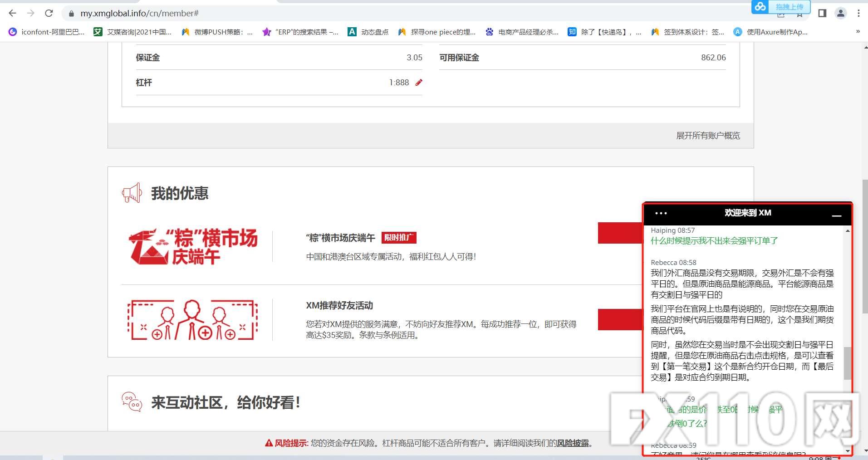Click the 杠杆 row label
This screenshot has width=868, height=460.
click(x=144, y=83)
